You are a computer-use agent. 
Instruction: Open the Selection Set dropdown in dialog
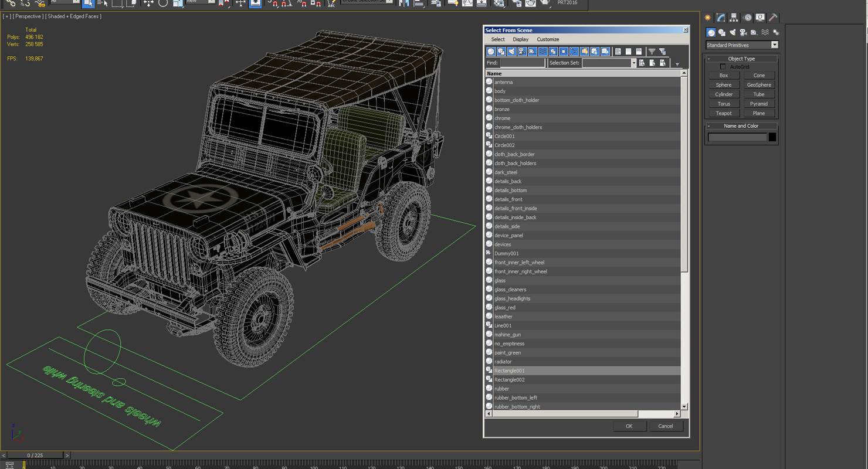633,63
